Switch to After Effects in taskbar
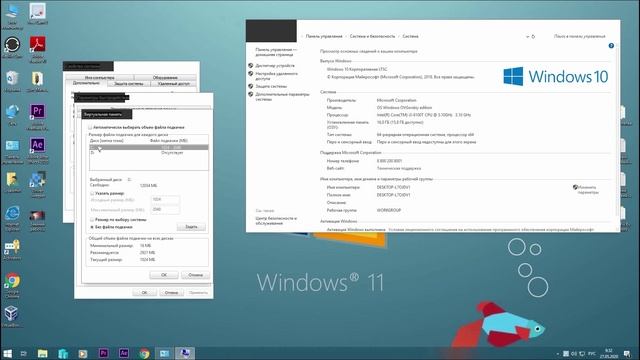The width and height of the screenshot is (640, 360). point(124,353)
